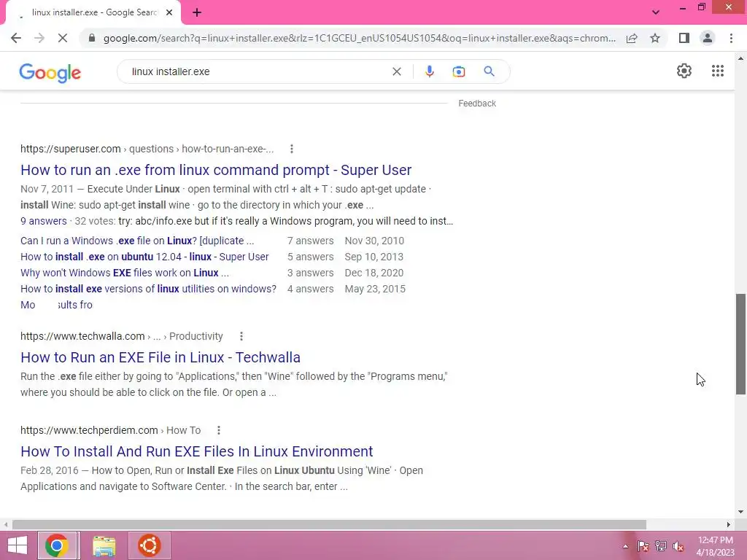The width and height of the screenshot is (747, 560).
Task: Open How to Run an EXE File in Linux - Techwalla
Action: pyautogui.click(x=160, y=357)
